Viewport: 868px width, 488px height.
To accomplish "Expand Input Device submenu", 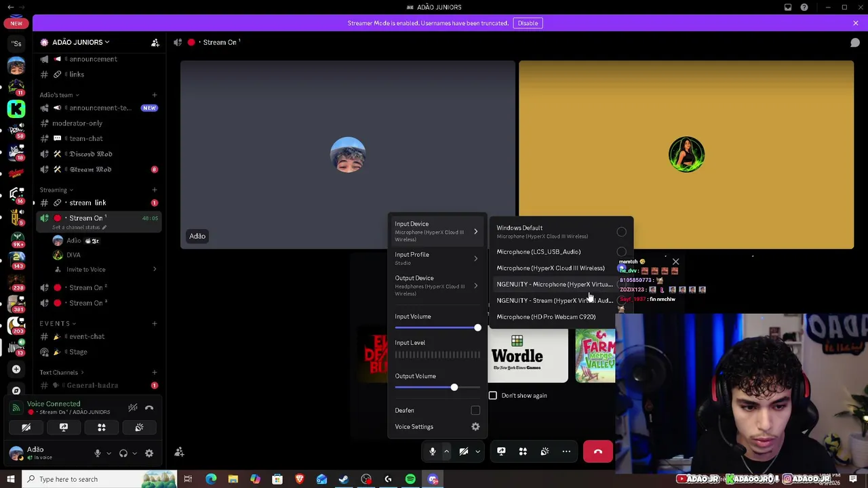I will (437, 231).
